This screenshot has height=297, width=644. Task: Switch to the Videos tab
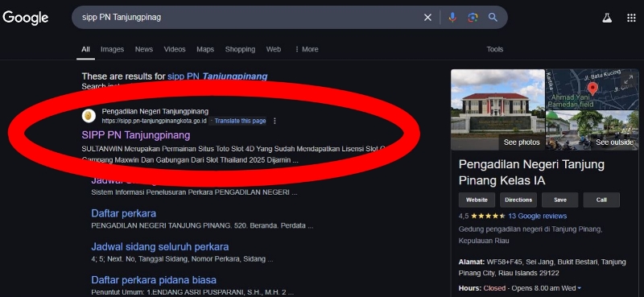click(x=175, y=49)
